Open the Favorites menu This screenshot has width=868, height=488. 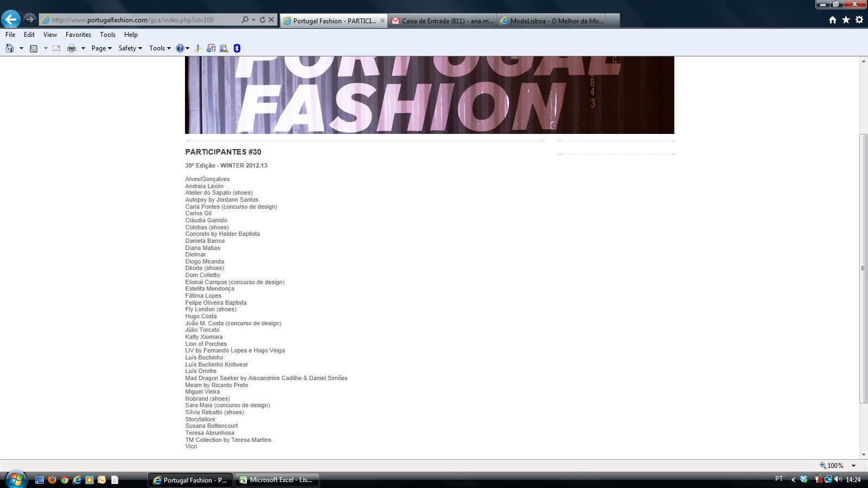[x=78, y=34]
